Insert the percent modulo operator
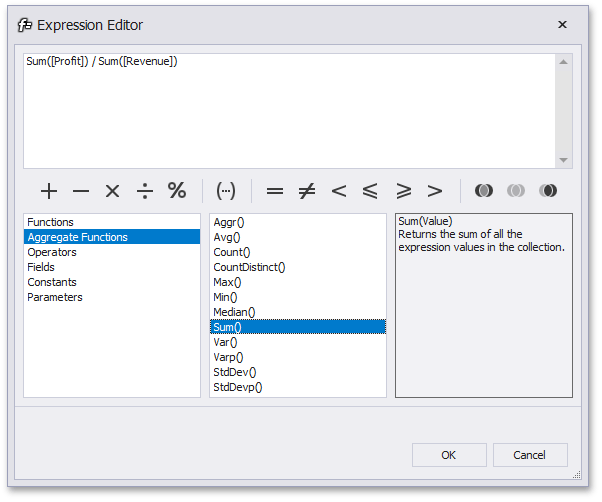The image size is (602, 502). click(177, 191)
